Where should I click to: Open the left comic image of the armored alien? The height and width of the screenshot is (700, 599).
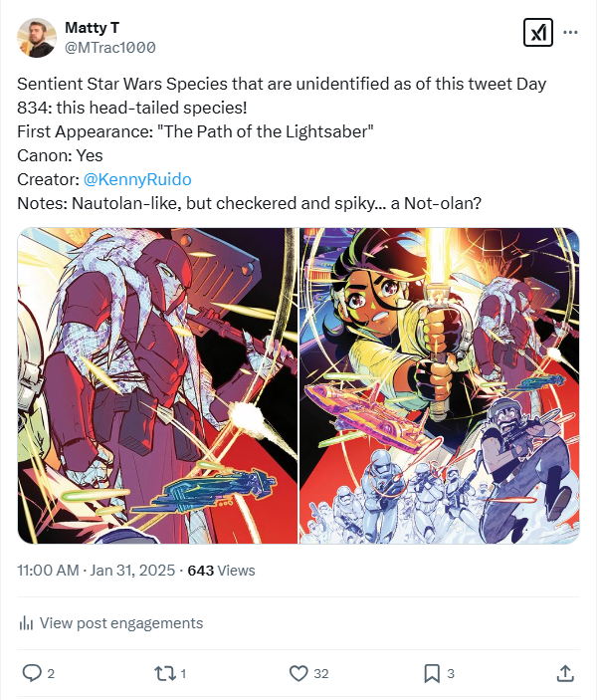(x=158, y=385)
